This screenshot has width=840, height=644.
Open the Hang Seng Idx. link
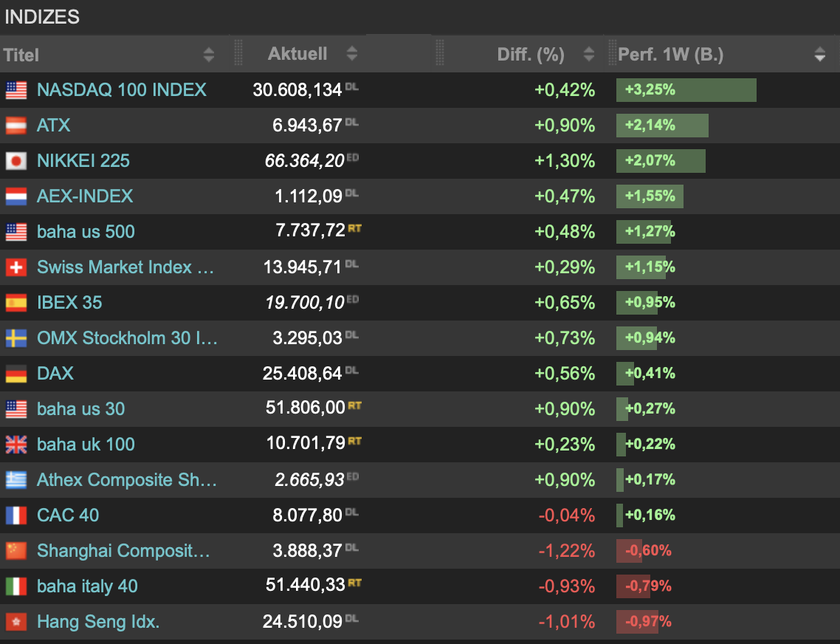[98, 622]
